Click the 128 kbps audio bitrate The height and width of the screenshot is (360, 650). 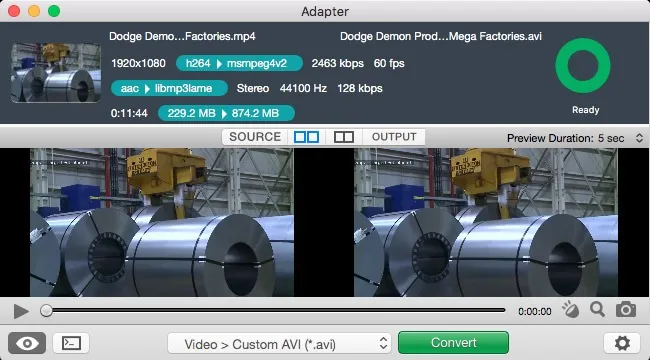(x=359, y=88)
